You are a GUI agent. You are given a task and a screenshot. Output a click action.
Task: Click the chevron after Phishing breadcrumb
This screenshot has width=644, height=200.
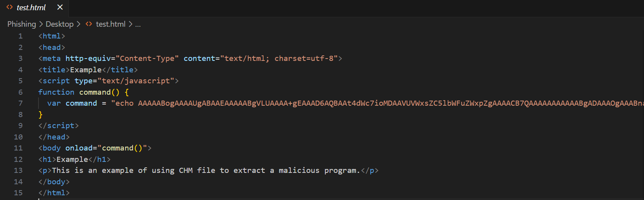(x=41, y=24)
